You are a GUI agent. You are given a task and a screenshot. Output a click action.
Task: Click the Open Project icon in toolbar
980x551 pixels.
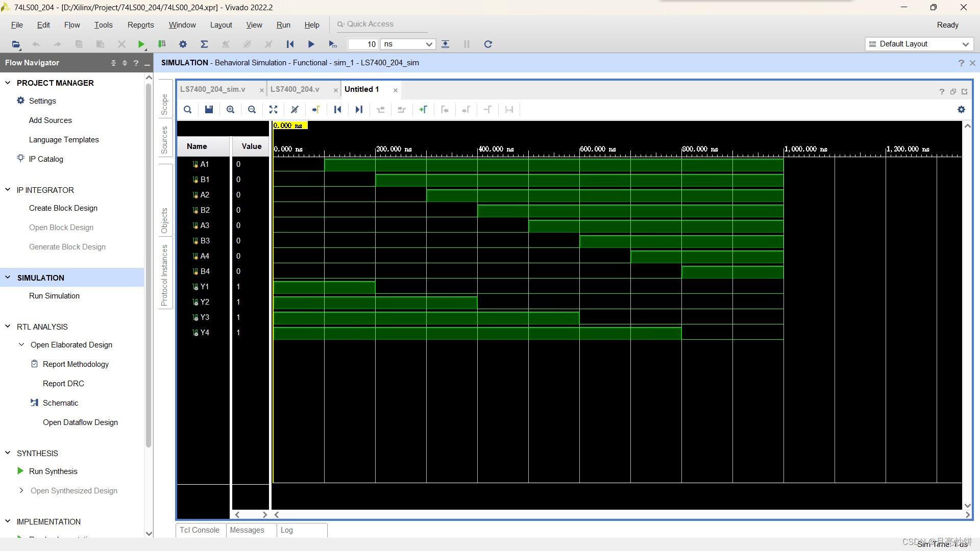click(16, 44)
